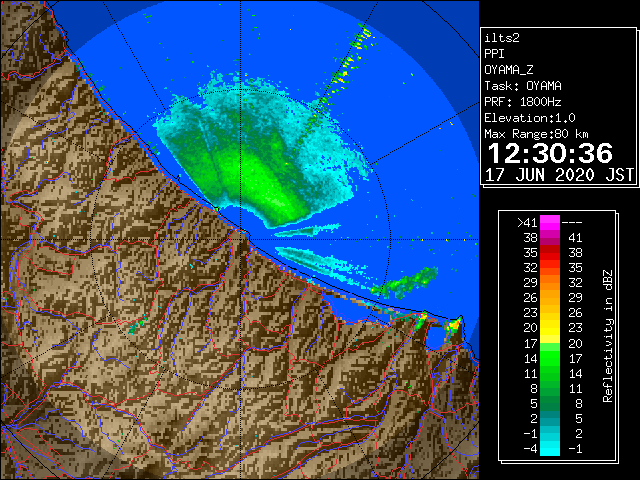This screenshot has width=640, height=480.
Task: Click the '---' legend entry
Action: [x=572, y=222]
